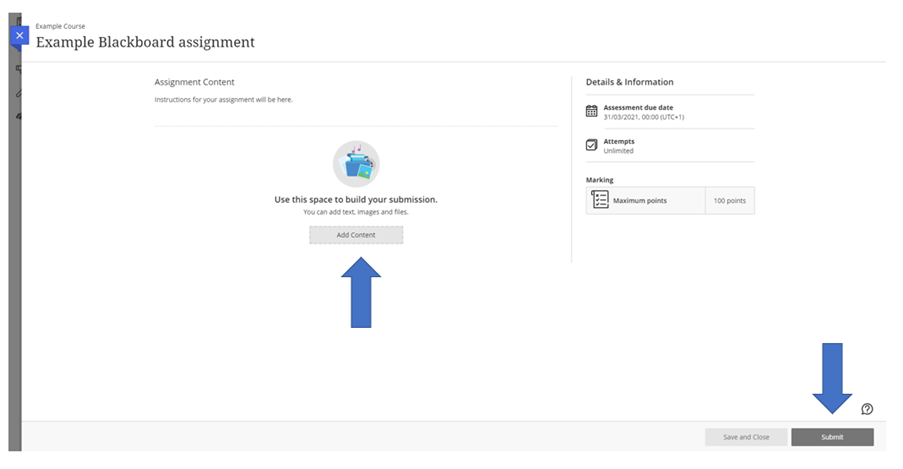Click the calendar icon beside Assessment due date

[591, 111]
